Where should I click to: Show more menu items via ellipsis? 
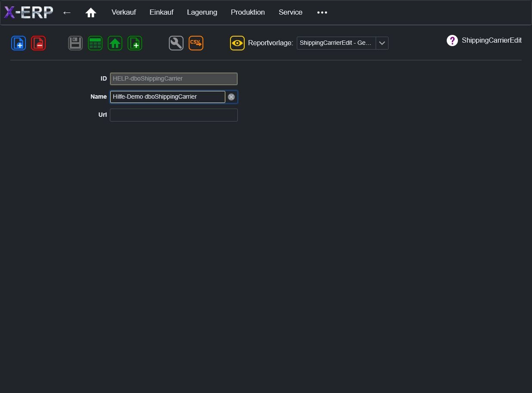click(x=322, y=12)
